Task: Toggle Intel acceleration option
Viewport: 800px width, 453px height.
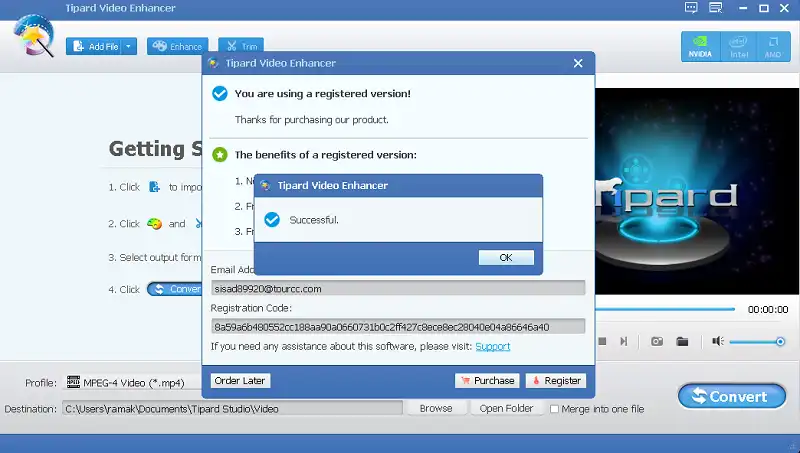Action: [x=736, y=46]
